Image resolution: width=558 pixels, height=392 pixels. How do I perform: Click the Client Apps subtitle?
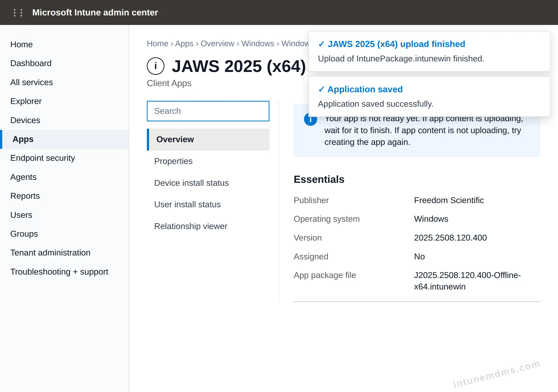(169, 83)
